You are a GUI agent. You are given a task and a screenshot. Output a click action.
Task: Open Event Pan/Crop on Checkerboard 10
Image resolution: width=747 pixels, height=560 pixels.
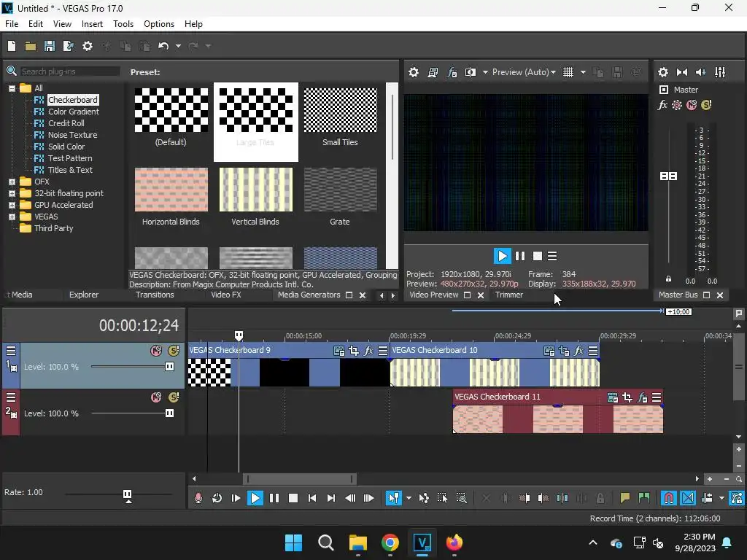click(x=564, y=351)
